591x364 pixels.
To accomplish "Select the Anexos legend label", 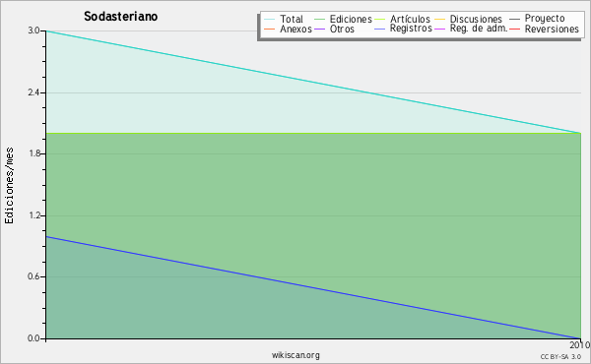I will (295, 29).
